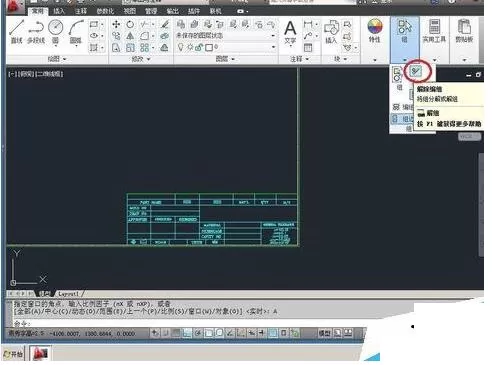Toggle Polar Tracking in status bar
The width and height of the screenshot is (492, 365).
(x=198, y=332)
